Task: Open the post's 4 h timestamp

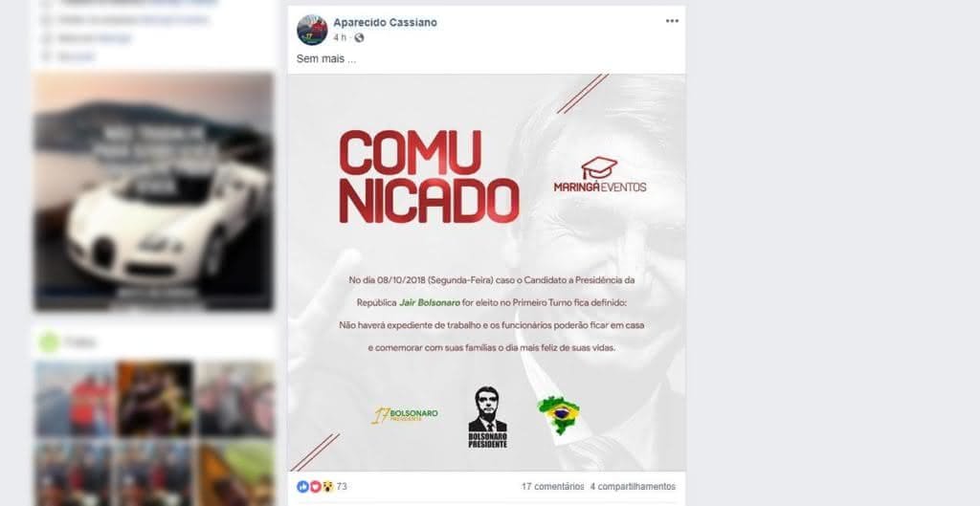Action: pos(340,38)
